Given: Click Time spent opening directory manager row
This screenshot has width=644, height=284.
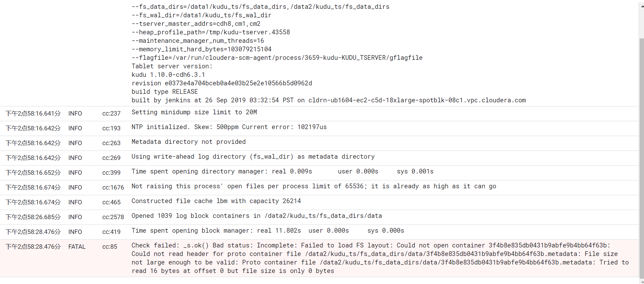Looking at the screenshot, I should [282, 172].
